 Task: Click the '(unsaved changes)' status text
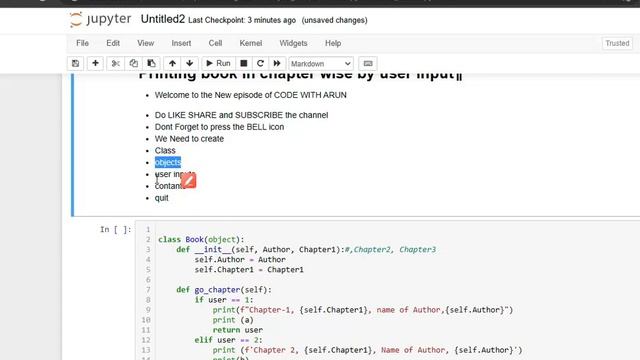[x=334, y=20]
